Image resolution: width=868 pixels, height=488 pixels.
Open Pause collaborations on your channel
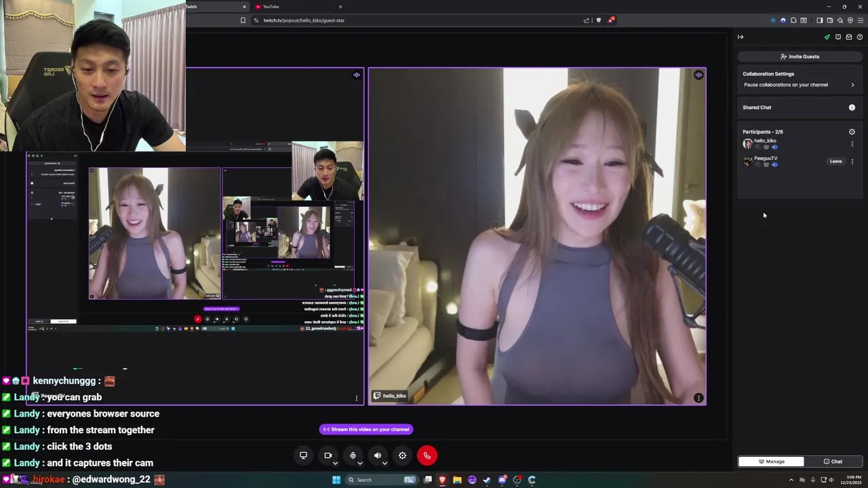(800, 85)
